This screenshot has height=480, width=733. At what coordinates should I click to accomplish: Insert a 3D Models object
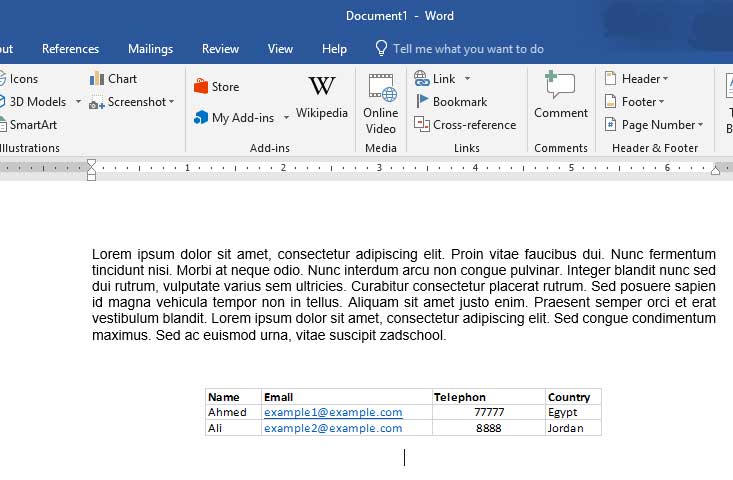click(x=33, y=101)
